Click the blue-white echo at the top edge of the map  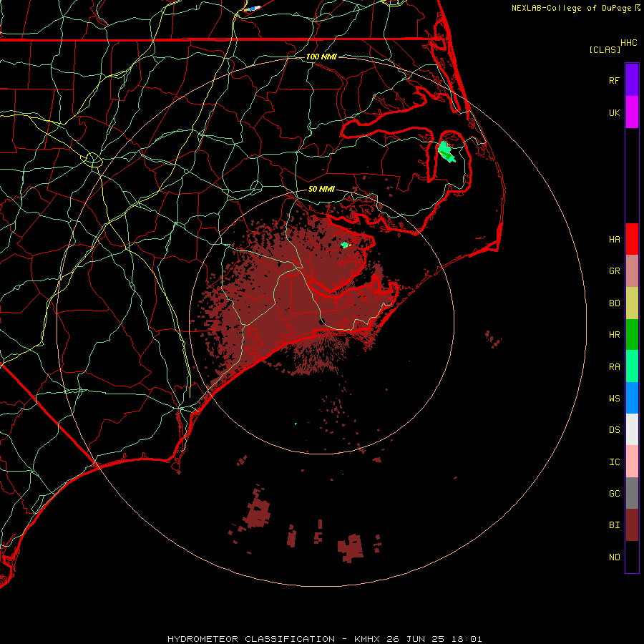pyautogui.click(x=253, y=8)
